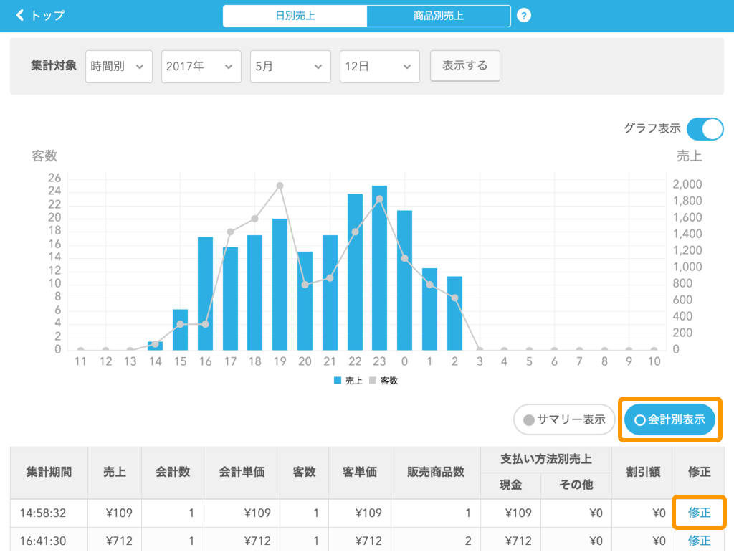Click the sales bar for hour 0
The image size is (734, 560).
(x=404, y=280)
